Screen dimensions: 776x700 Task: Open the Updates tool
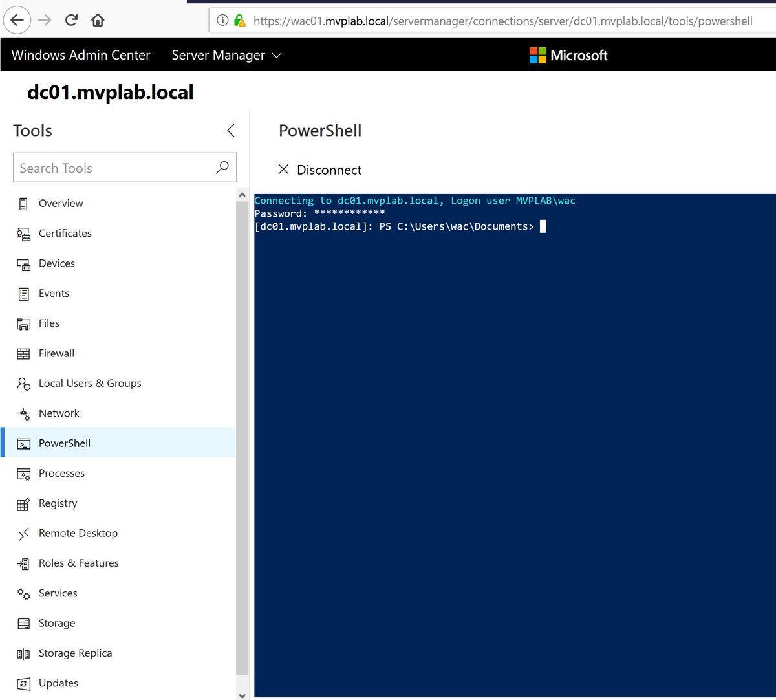[x=58, y=683]
